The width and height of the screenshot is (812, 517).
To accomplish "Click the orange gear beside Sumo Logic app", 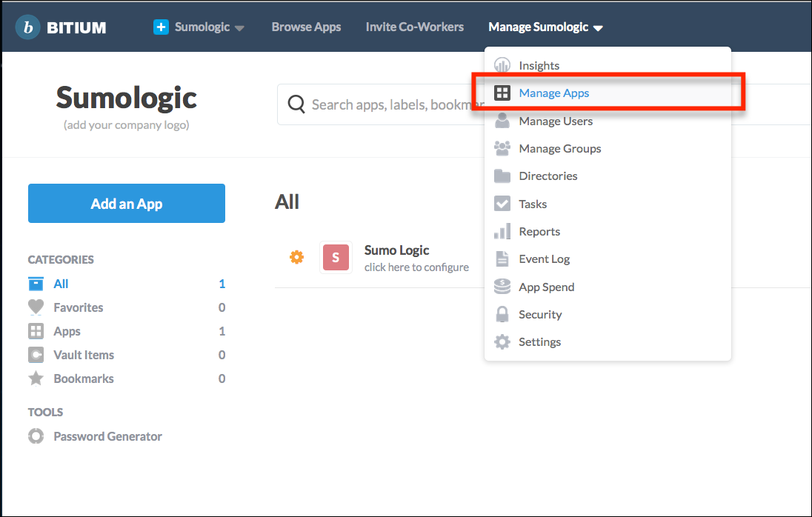I will point(296,257).
